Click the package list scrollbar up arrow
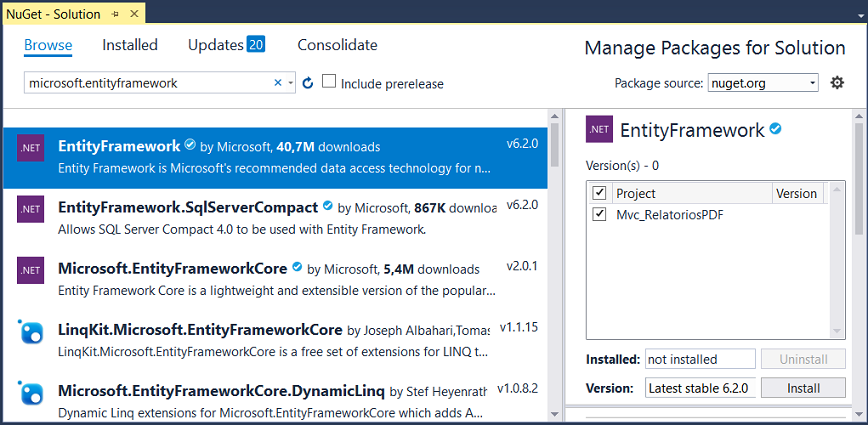 pyautogui.click(x=555, y=116)
